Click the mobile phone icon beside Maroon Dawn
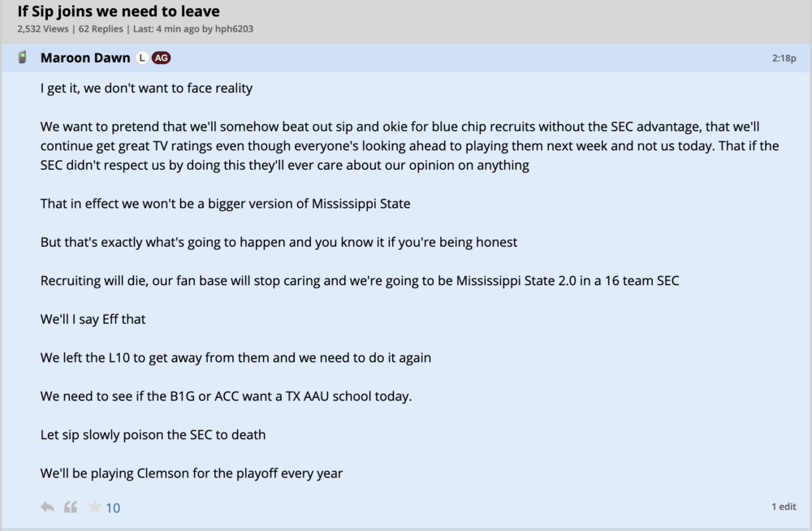The image size is (812, 531). coord(23,58)
